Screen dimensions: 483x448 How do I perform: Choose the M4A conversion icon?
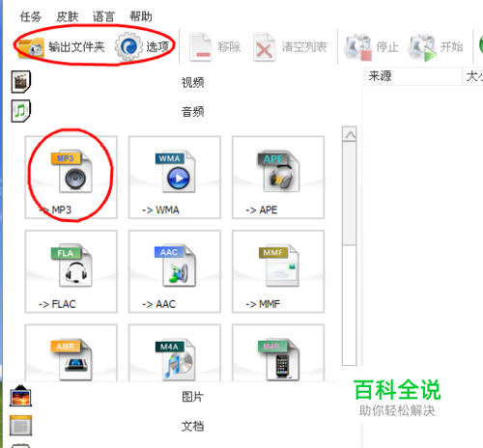(175, 353)
